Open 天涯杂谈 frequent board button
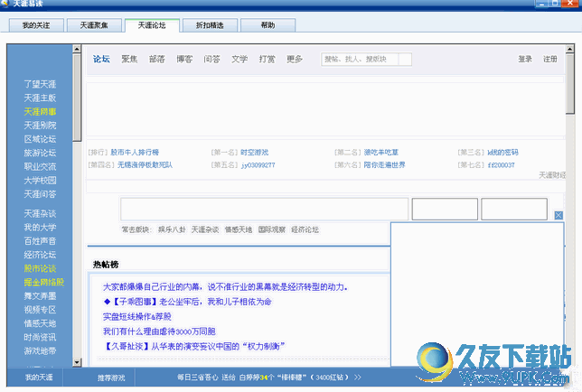 pyautogui.click(x=205, y=229)
